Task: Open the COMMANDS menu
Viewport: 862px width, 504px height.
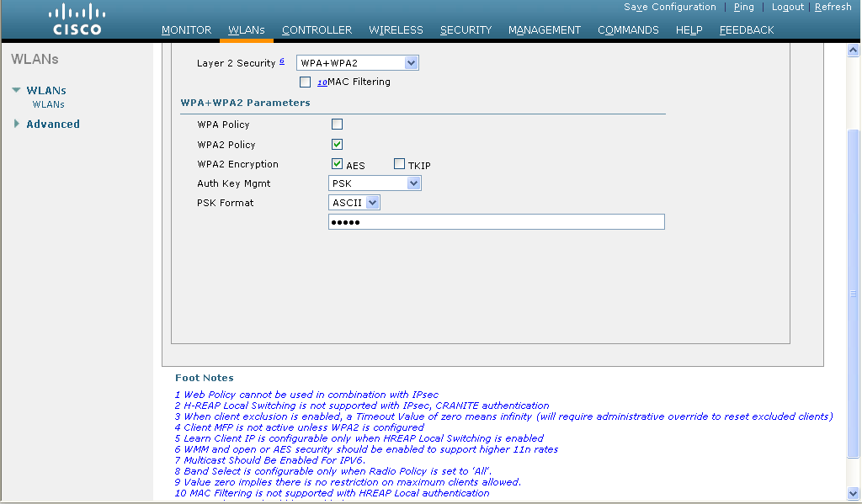Action: pyautogui.click(x=628, y=30)
